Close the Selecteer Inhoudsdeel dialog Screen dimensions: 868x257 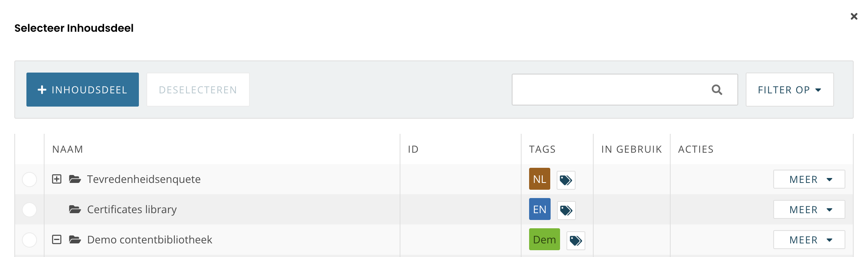tap(854, 16)
